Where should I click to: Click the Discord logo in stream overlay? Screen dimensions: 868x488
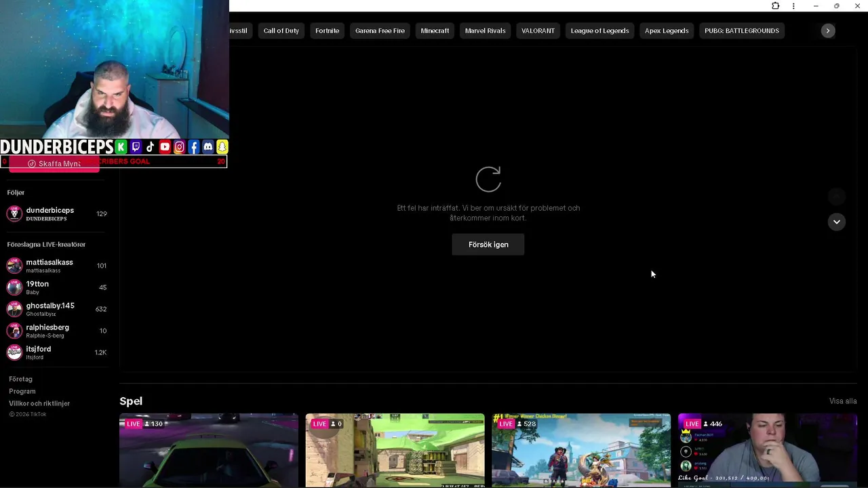tap(208, 147)
